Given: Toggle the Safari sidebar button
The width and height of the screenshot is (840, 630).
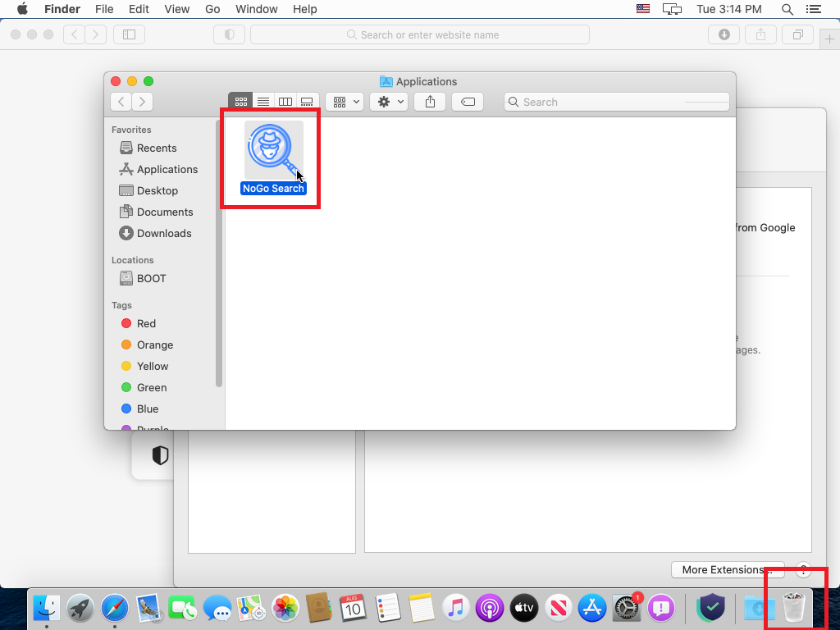Looking at the screenshot, I should [x=129, y=34].
